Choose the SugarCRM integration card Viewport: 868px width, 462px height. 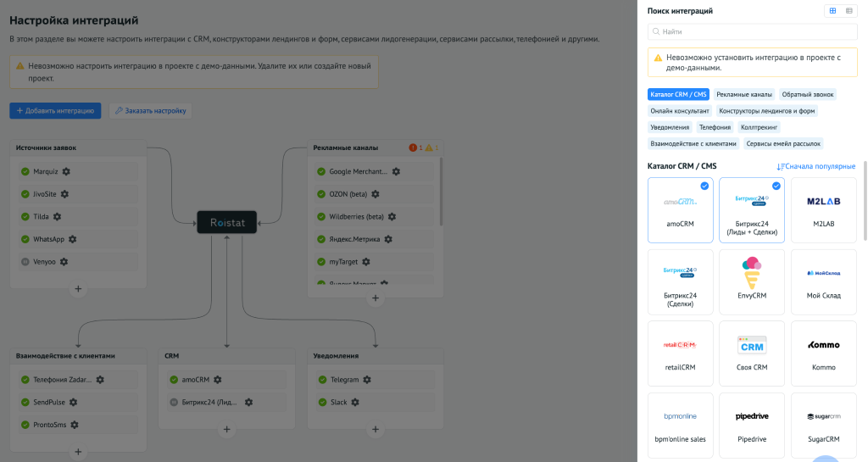click(824, 426)
